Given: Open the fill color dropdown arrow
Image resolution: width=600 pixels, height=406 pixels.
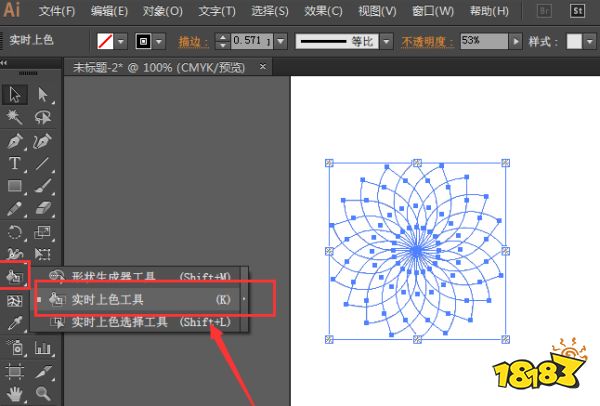Looking at the screenshot, I should [122, 42].
